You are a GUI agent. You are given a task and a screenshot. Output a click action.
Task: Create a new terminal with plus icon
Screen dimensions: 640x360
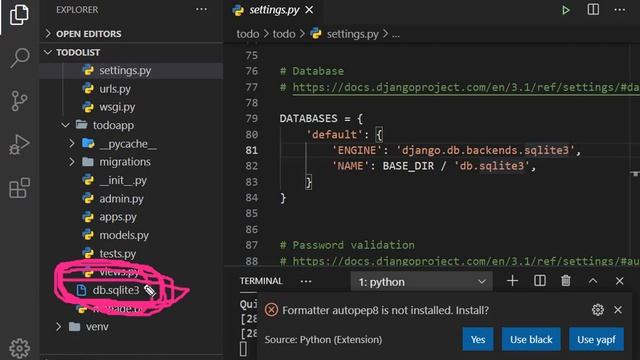[x=512, y=281]
